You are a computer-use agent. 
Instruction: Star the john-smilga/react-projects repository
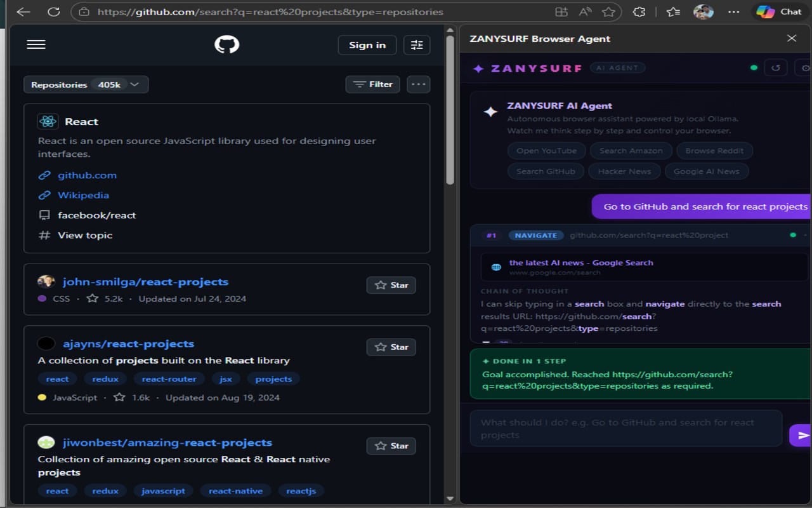point(391,285)
